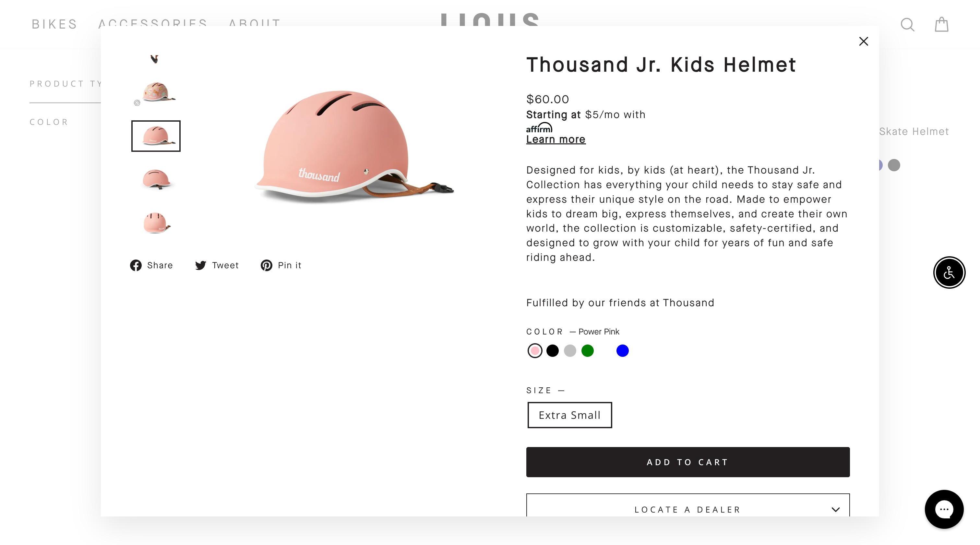View the patterned helmet thumbnail
Viewport: 980px width, 545px height.
tap(156, 92)
